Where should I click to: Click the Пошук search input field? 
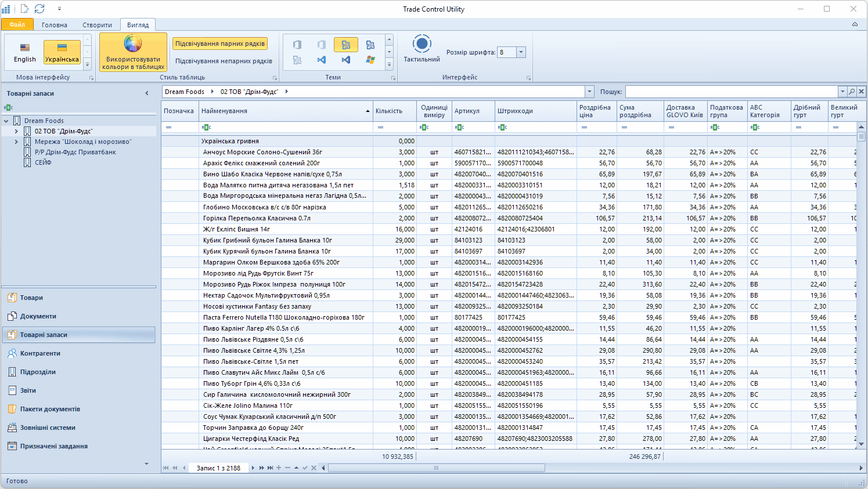point(731,92)
